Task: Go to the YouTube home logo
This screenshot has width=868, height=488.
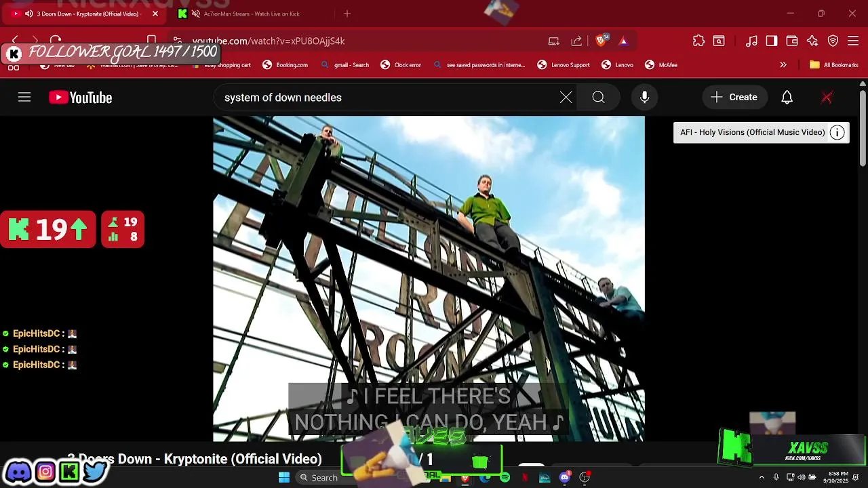Action: [80, 98]
